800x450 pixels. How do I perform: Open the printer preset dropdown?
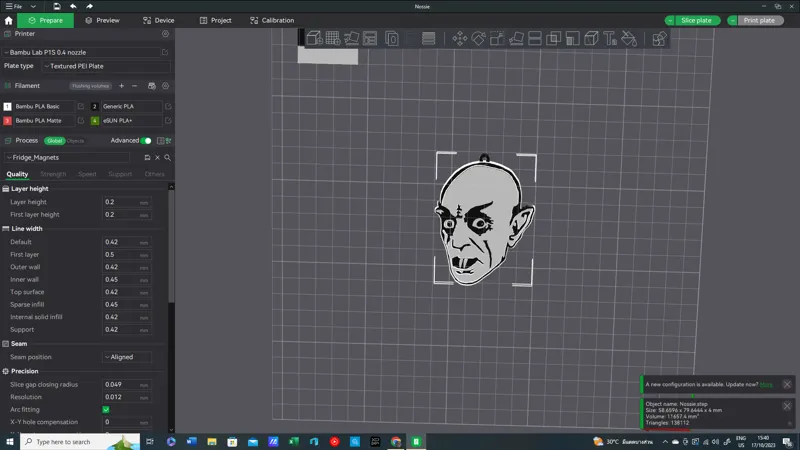pos(82,52)
